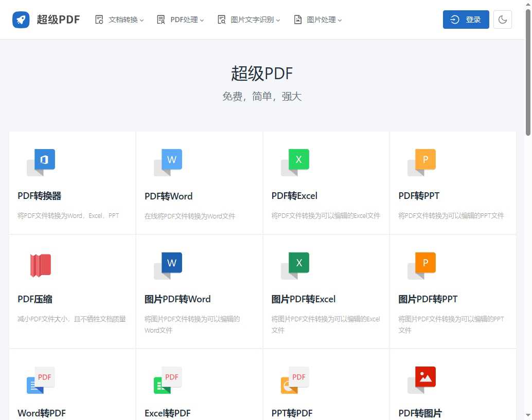The width and height of the screenshot is (532, 420).
Task: Open the PDF转图片 red image icon
Action: [422, 379]
